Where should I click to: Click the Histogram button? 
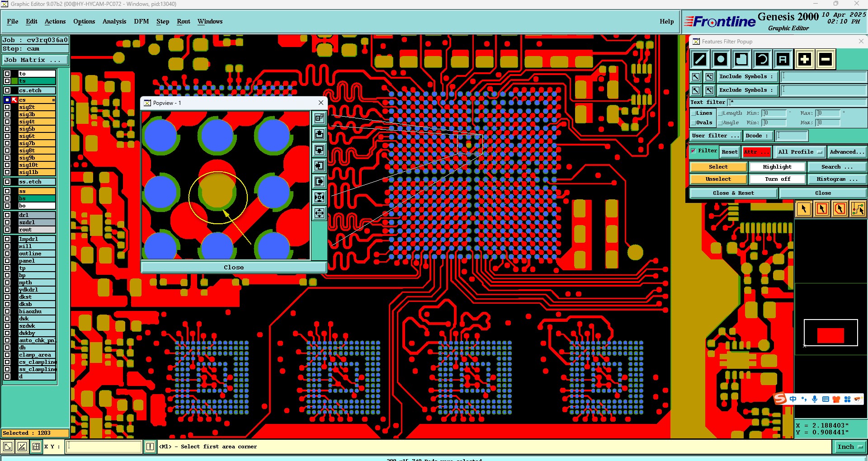pos(837,179)
